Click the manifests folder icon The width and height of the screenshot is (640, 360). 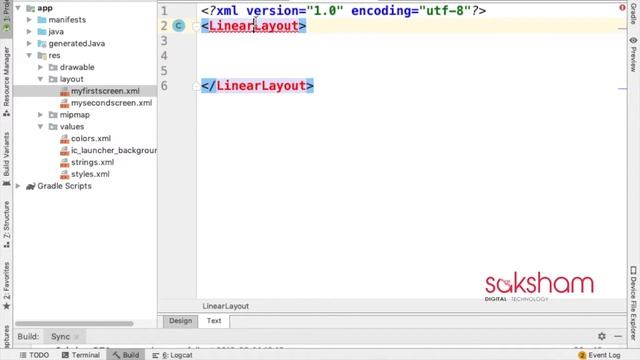42,20
